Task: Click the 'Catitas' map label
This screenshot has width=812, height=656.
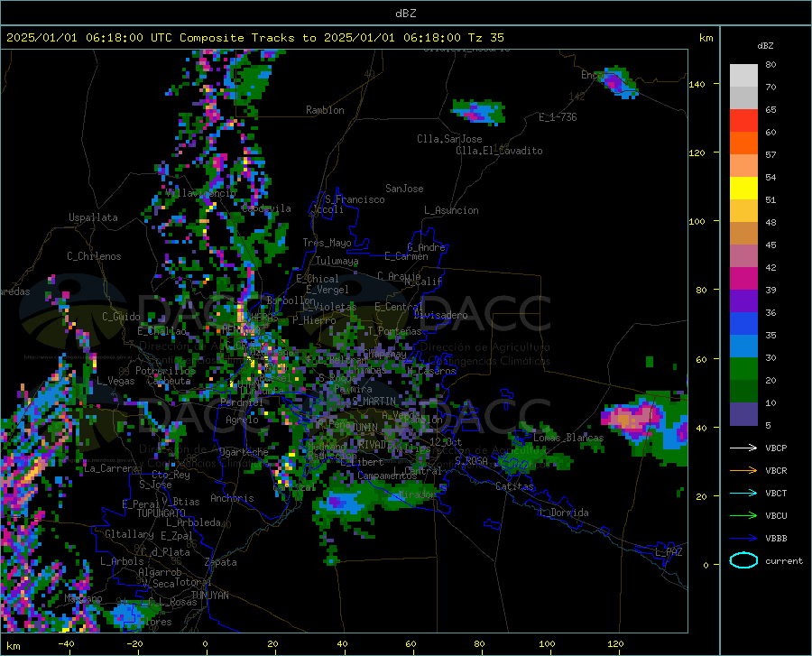Action: pyautogui.click(x=514, y=486)
